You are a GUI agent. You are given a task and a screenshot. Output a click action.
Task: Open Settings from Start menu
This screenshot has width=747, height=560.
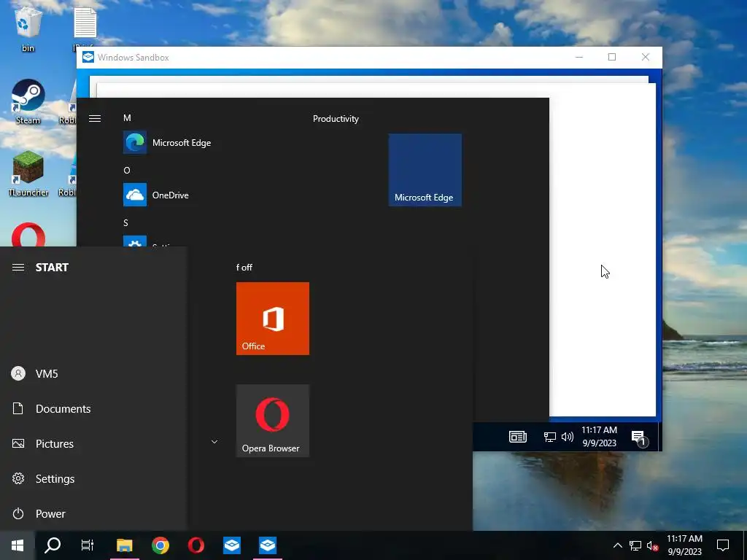93,478
